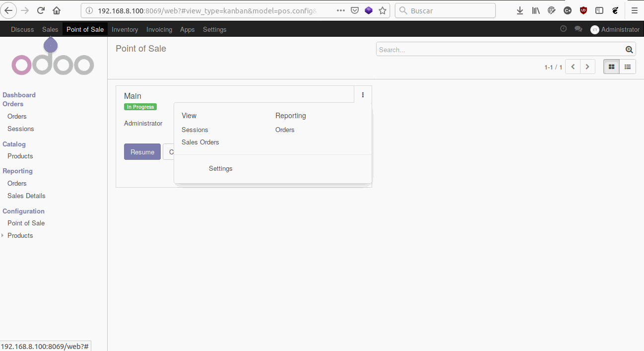Viewport: 644px width, 351px height.
Task: Open the Administrator user dropdown
Action: point(614,29)
